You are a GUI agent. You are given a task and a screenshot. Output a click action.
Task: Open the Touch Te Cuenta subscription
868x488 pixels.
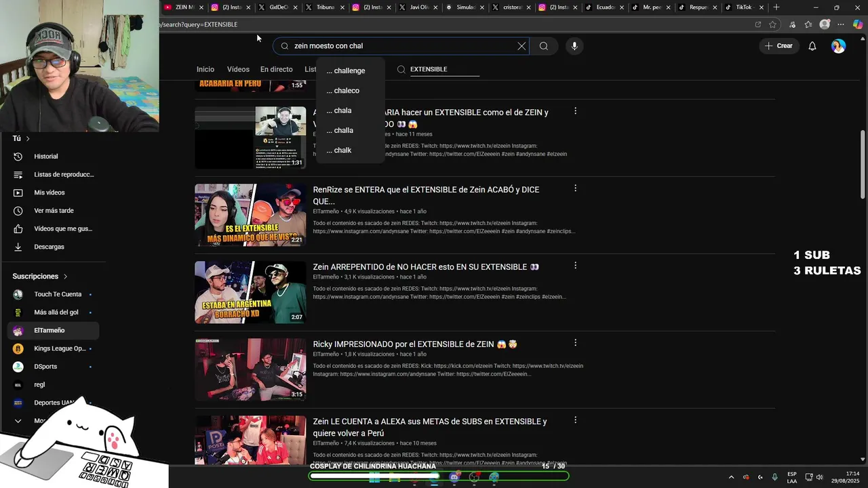pyautogui.click(x=53, y=294)
